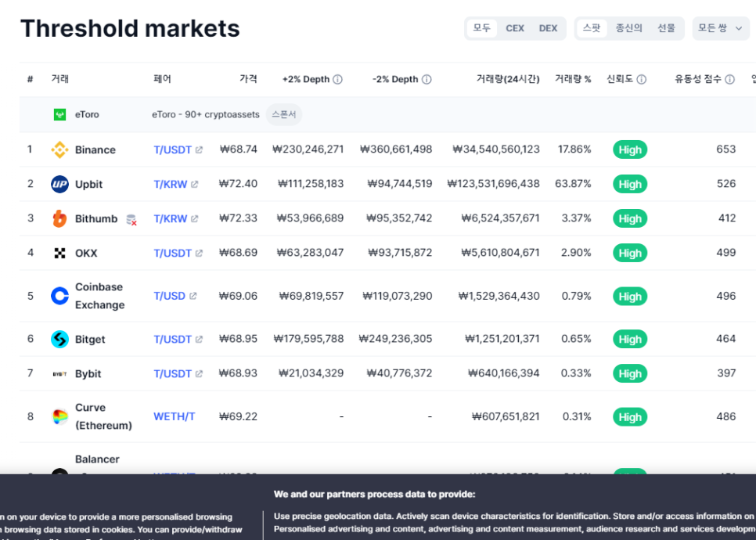
Task: Sort by the 거래량(24시간) column header
Action: 508,79
